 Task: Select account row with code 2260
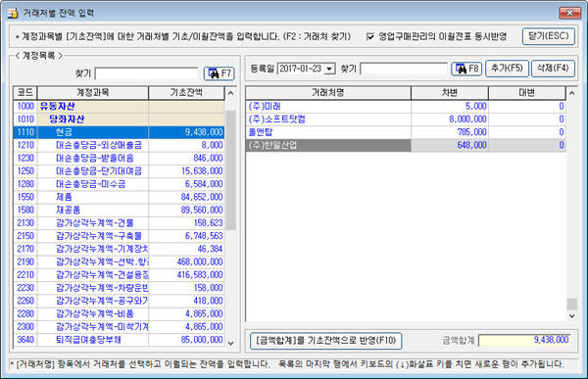pyautogui.click(x=119, y=301)
